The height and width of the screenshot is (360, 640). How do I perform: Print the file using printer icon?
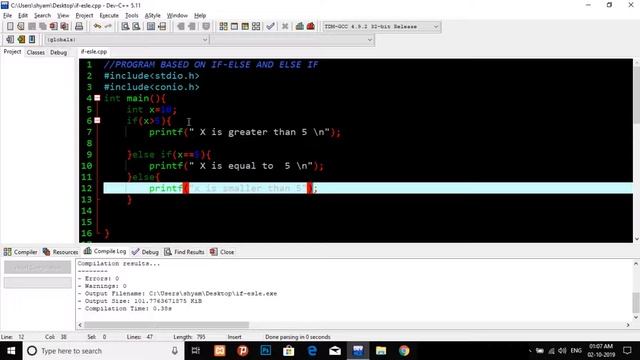tap(79, 26)
